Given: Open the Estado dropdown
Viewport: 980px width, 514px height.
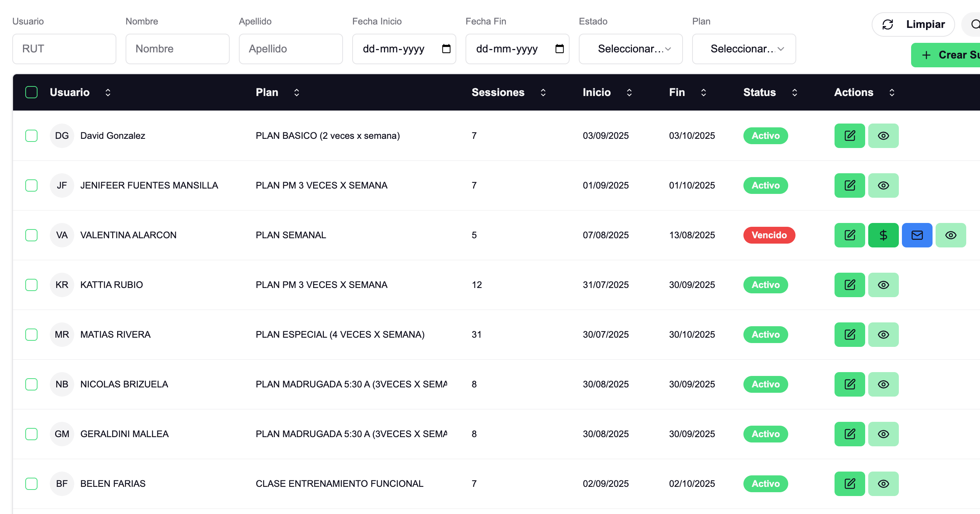Looking at the screenshot, I should 630,49.
